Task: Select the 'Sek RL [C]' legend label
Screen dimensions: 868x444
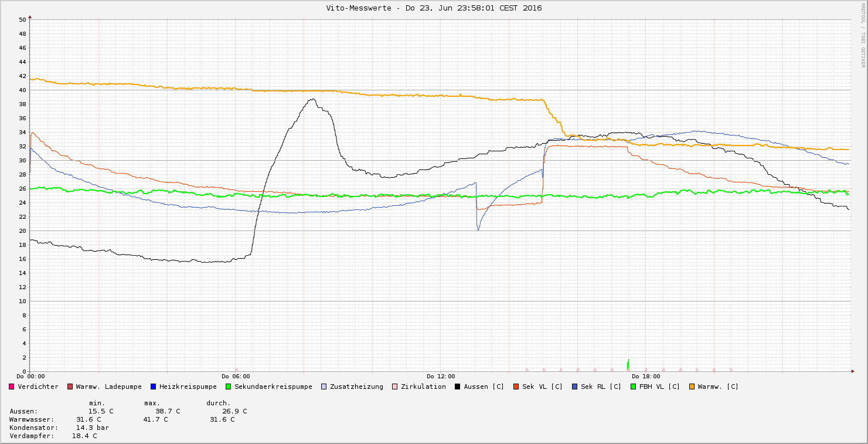Action: (x=601, y=387)
